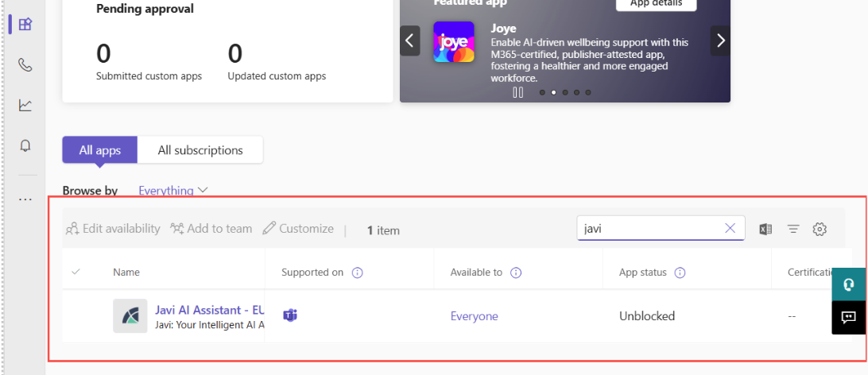Go to previous featured app
The image size is (868, 375).
409,41
